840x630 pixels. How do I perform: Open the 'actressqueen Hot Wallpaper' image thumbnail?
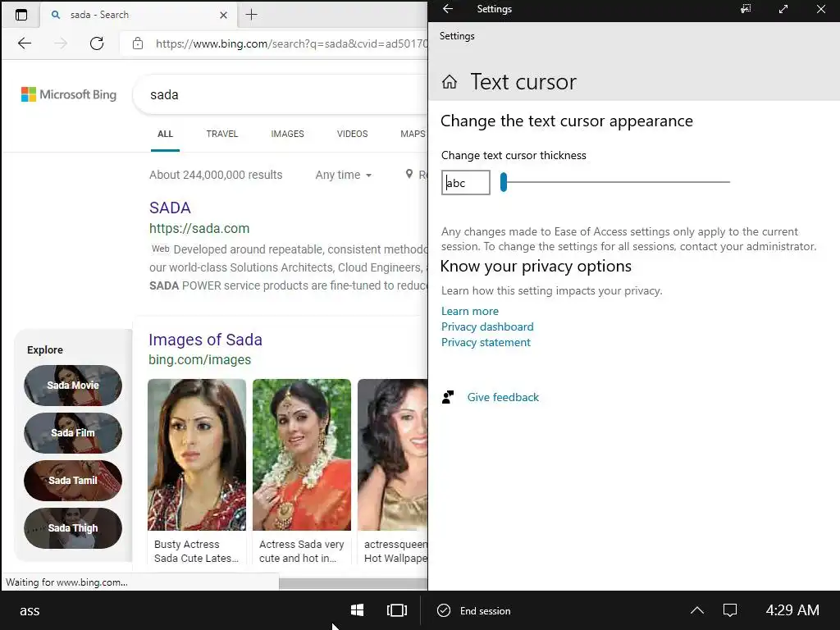point(392,454)
